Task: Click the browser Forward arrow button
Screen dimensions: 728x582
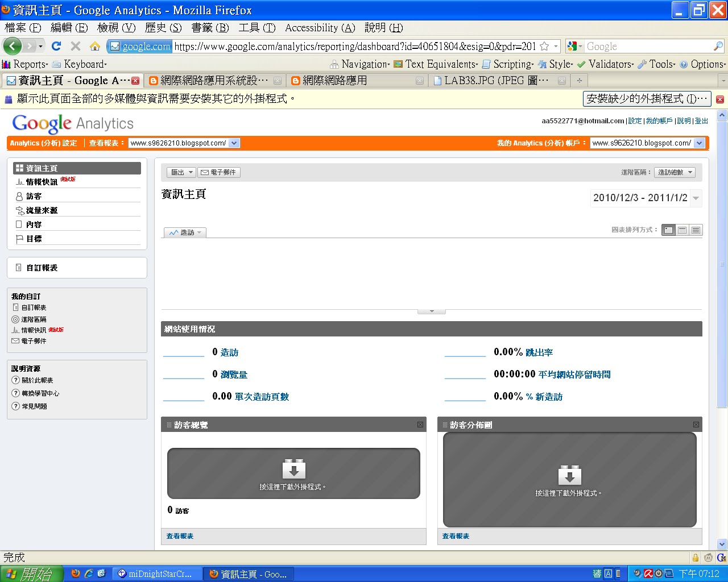Action: tap(30, 46)
